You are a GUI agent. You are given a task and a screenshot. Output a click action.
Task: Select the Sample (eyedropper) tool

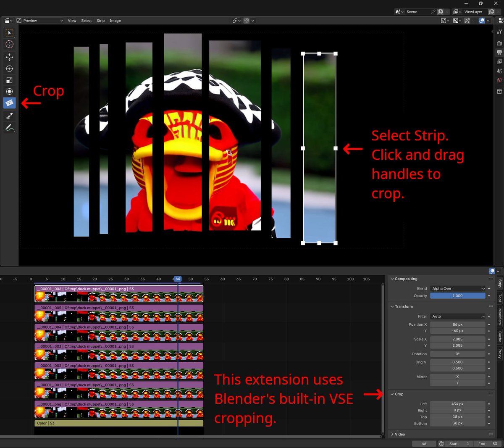coord(9,116)
